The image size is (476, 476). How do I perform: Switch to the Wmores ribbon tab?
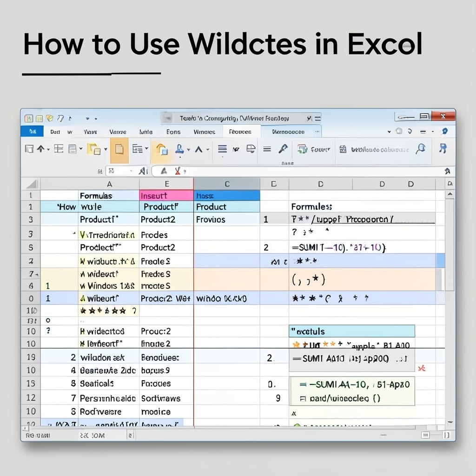point(205,132)
